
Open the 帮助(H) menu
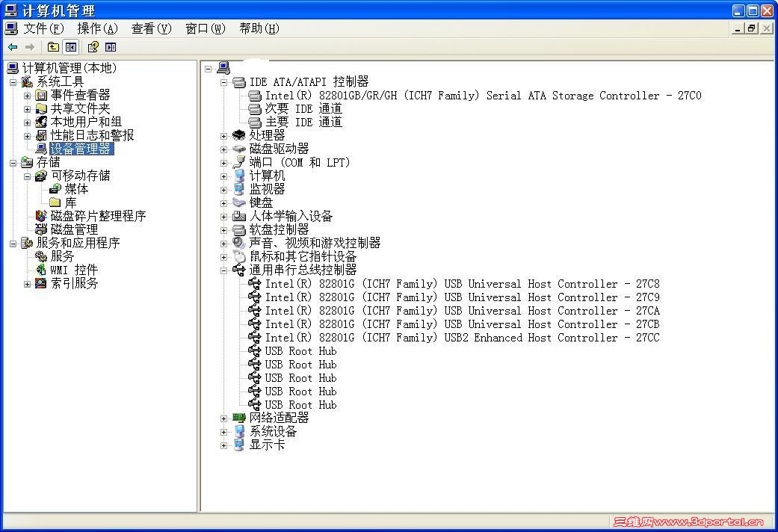[x=259, y=29]
